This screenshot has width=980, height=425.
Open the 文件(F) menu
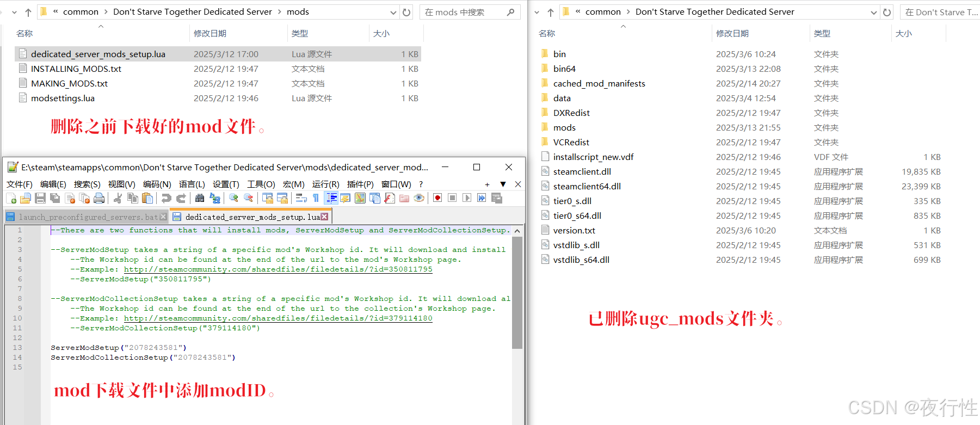[20, 184]
